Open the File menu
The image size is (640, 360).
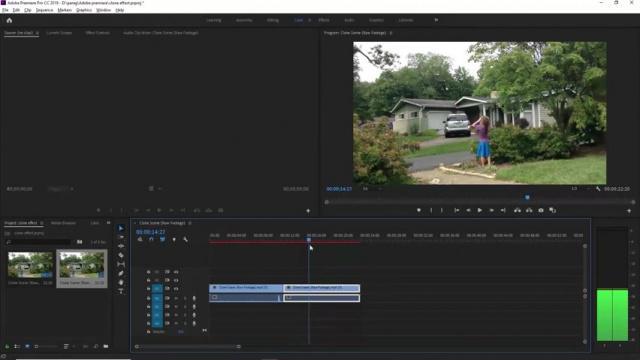click(5, 10)
